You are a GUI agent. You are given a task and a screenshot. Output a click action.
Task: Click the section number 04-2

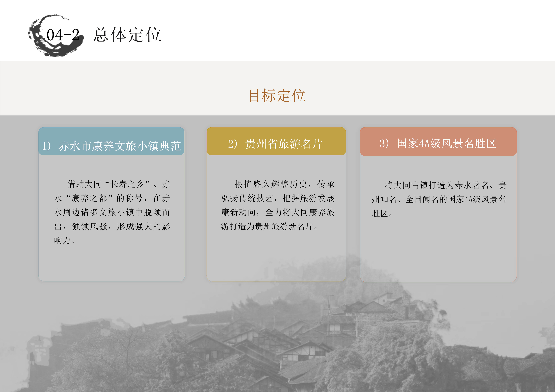click(x=63, y=35)
